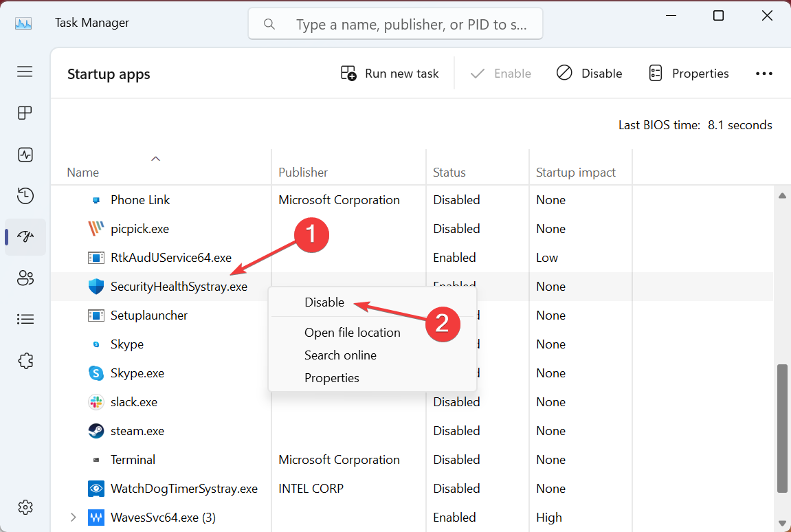
Task: Select the slack.exe row name
Action: [134, 402]
